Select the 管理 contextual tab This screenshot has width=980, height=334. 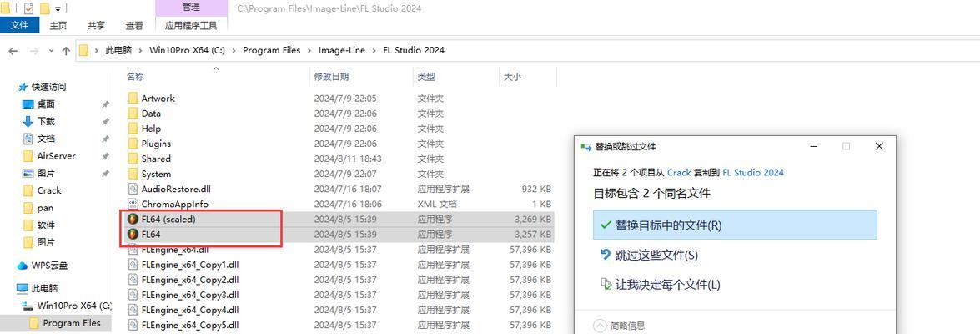[191, 8]
